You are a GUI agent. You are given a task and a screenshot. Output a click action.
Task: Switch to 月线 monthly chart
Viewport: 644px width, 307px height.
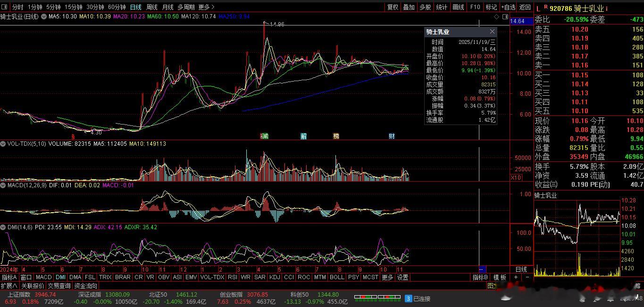167,7
